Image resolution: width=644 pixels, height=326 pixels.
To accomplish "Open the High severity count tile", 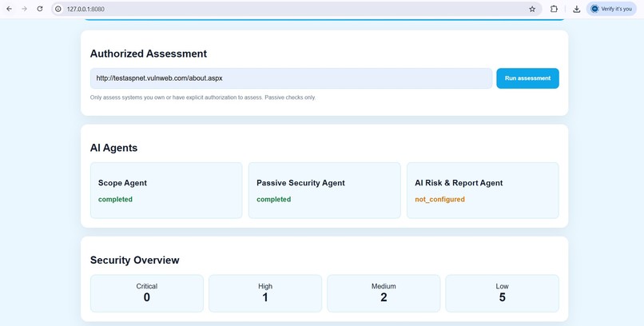I will 265,293.
